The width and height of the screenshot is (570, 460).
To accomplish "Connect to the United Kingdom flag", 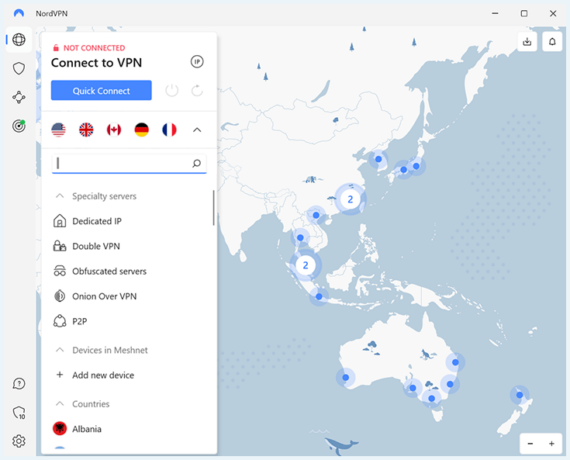I will click(86, 129).
